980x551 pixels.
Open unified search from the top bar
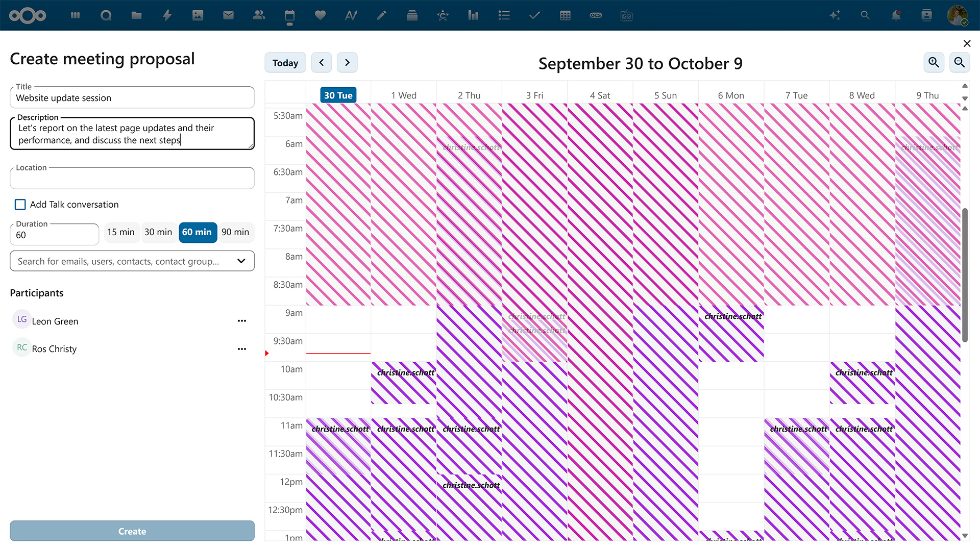coord(865,15)
